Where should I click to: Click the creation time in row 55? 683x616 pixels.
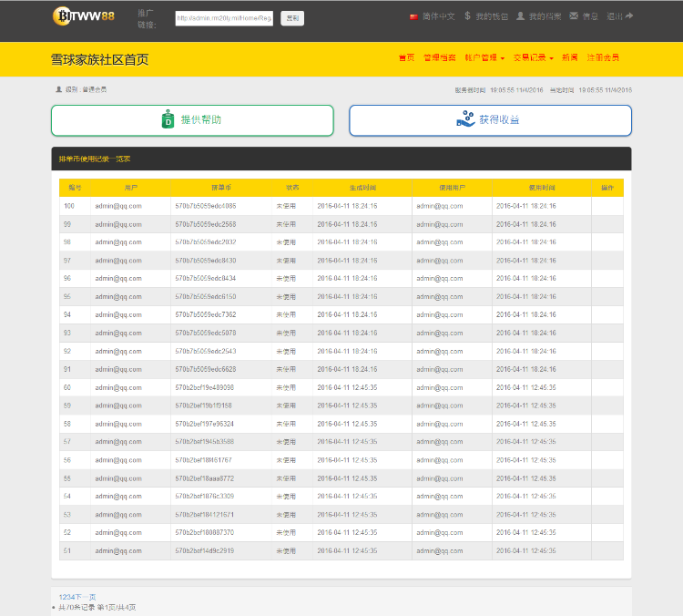(347, 478)
